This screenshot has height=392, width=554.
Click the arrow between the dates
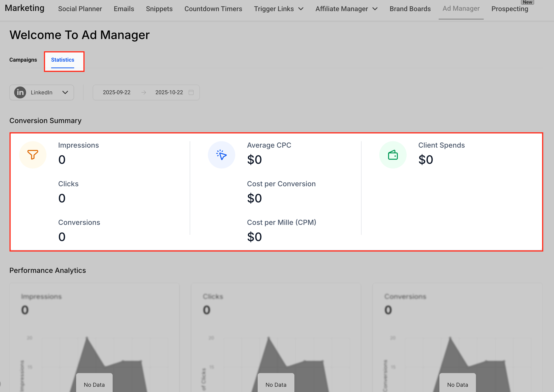(x=143, y=92)
